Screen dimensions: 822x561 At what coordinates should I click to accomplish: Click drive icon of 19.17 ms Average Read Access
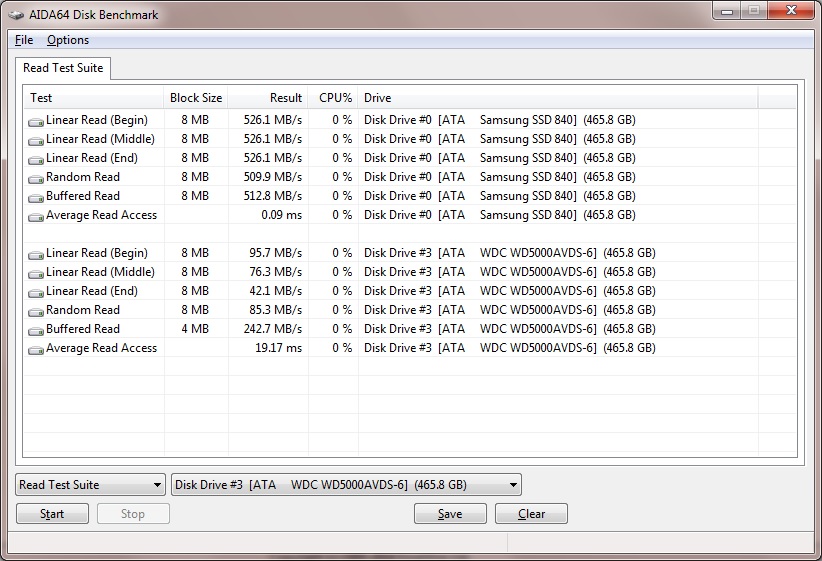click(x=36, y=350)
